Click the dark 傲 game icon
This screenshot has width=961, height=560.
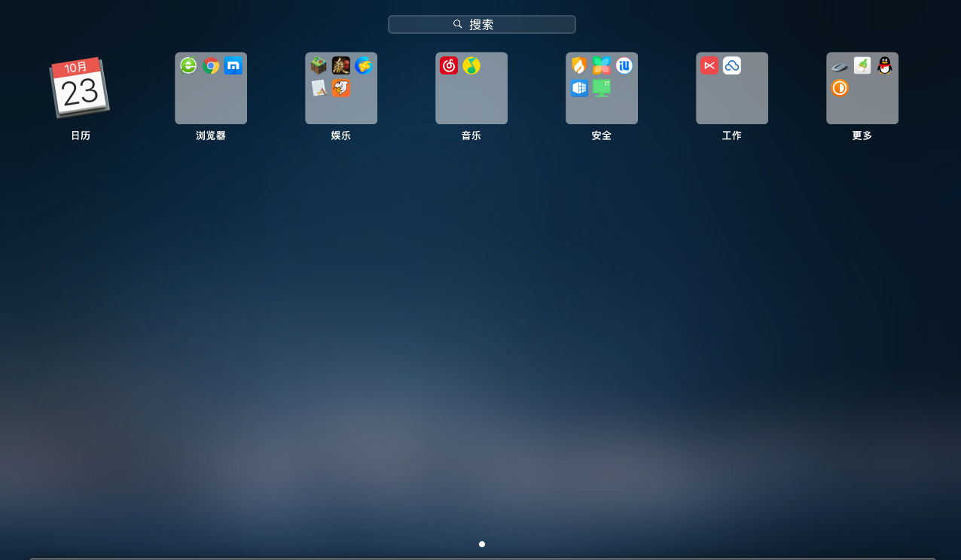(341, 65)
